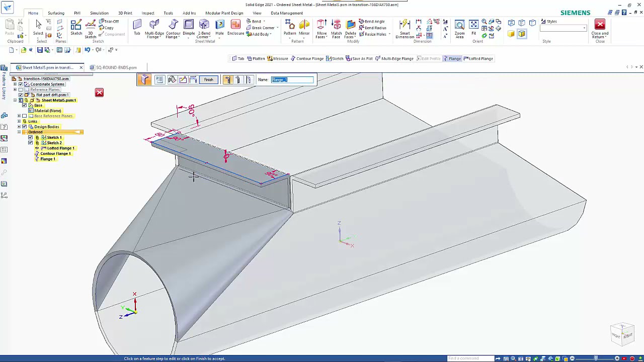The width and height of the screenshot is (644, 362).
Task: Open the Styles combo box
Action: 563,28
